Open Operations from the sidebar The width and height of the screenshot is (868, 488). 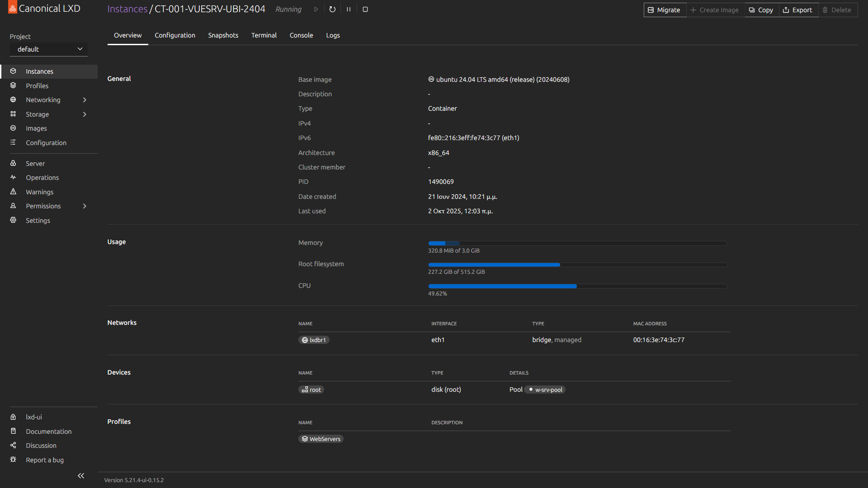49,178
